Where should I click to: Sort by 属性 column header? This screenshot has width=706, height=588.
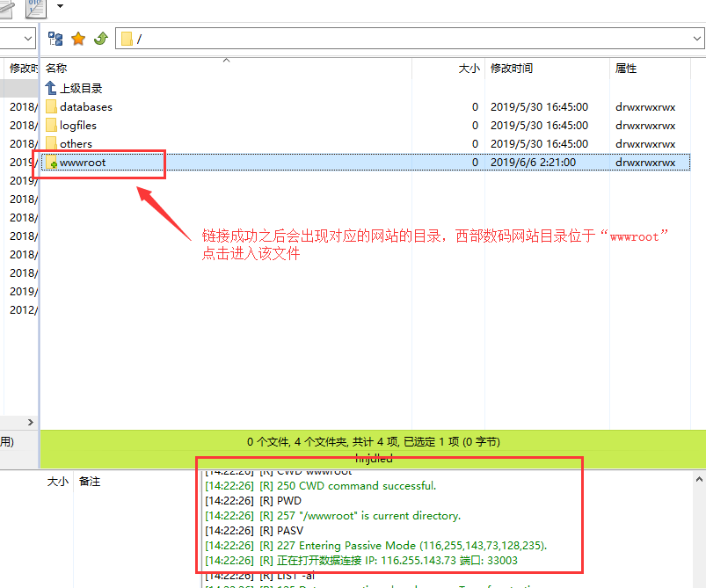(x=626, y=69)
